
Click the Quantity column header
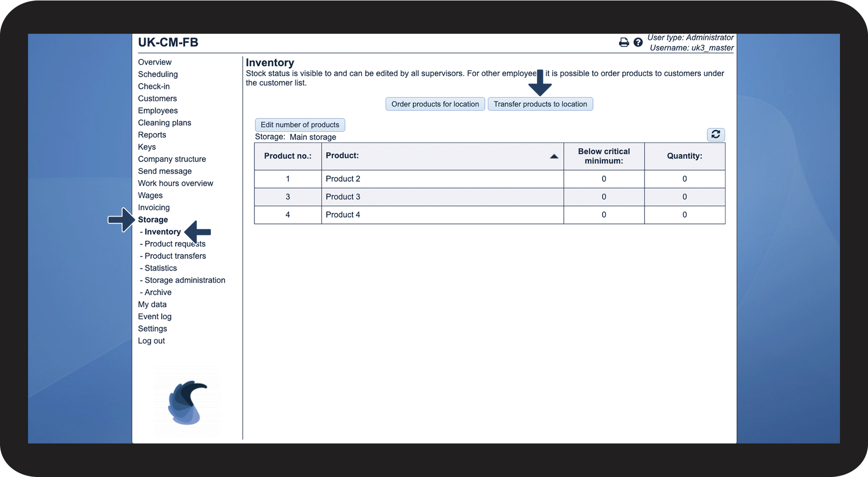pyautogui.click(x=685, y=156)
